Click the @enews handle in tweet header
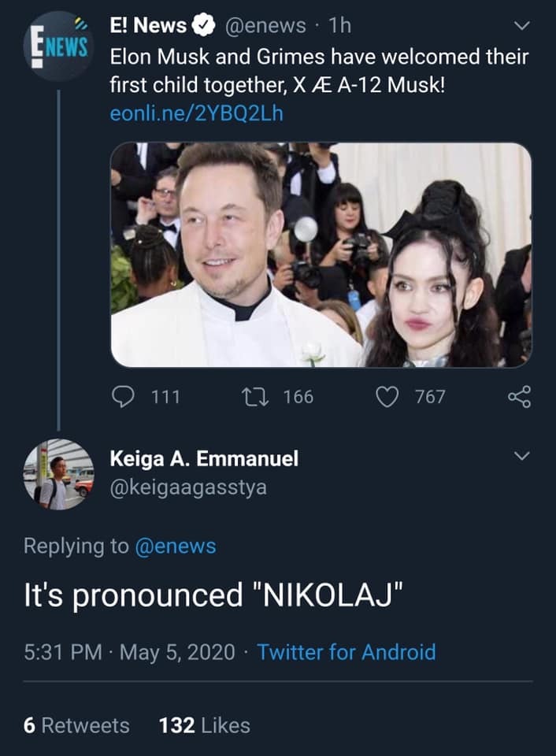This screenshot has width=556, height=756. point(265,26)
